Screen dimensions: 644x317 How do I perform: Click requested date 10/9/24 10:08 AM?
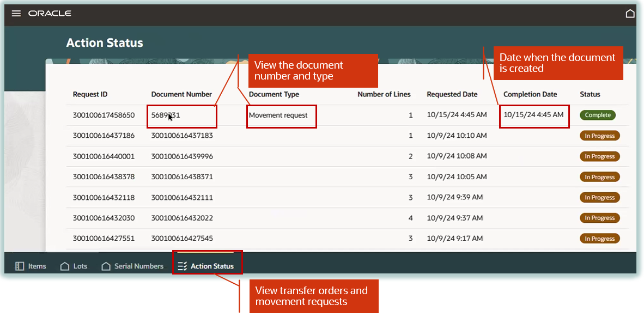point(457,156)
